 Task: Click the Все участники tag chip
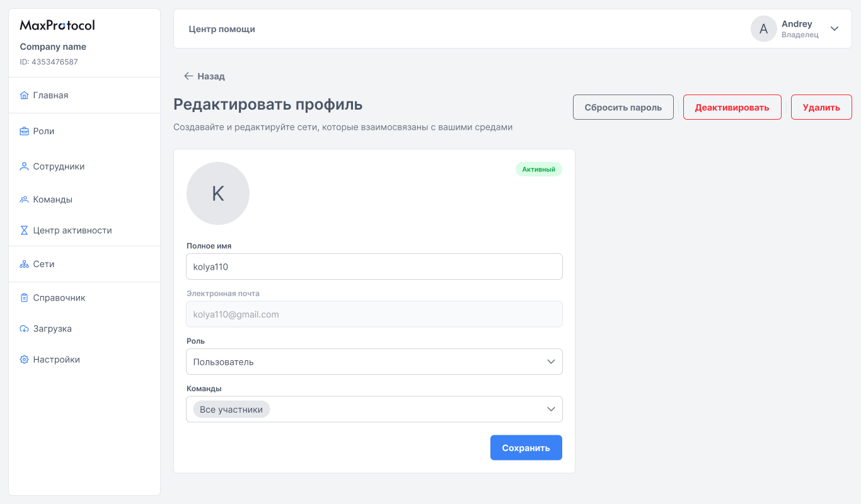coord(231,409)
